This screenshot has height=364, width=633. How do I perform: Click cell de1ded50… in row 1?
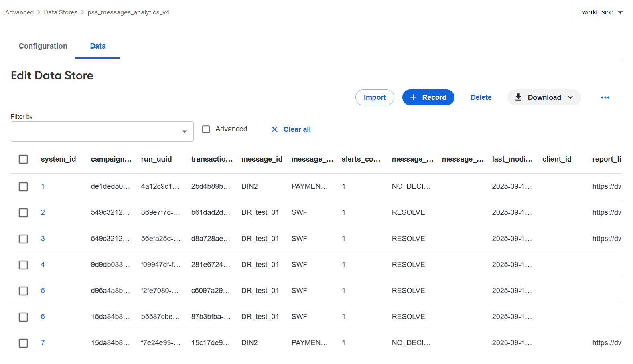click(110, 186)
